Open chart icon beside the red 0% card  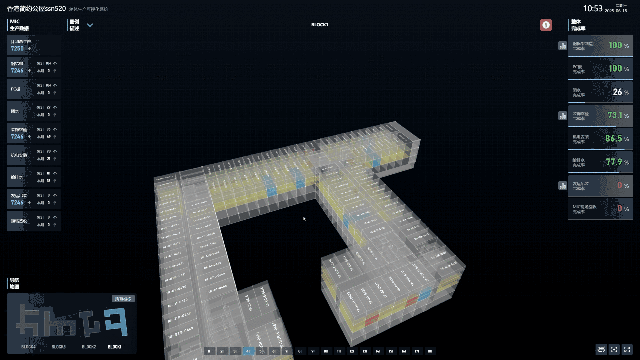click(x=562, y=186)
